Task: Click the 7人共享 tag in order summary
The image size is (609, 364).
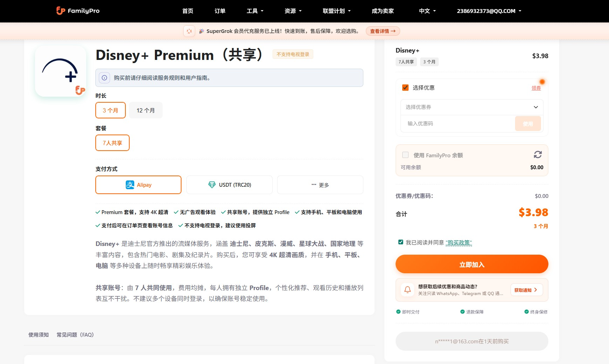Action: pyautogui.click(x=406, y=62)
